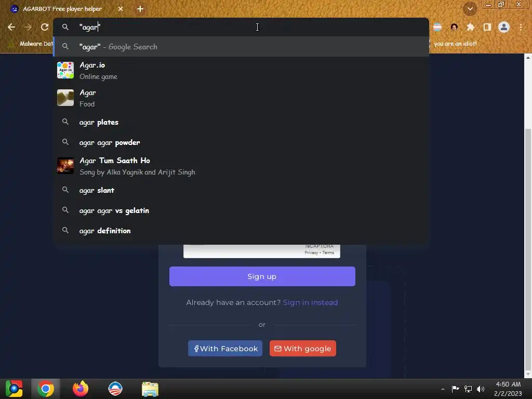The height and width of the screenshot is (399, 532).
Task: Reload the page with the refresh icon
Action: [x=45, y=27]
